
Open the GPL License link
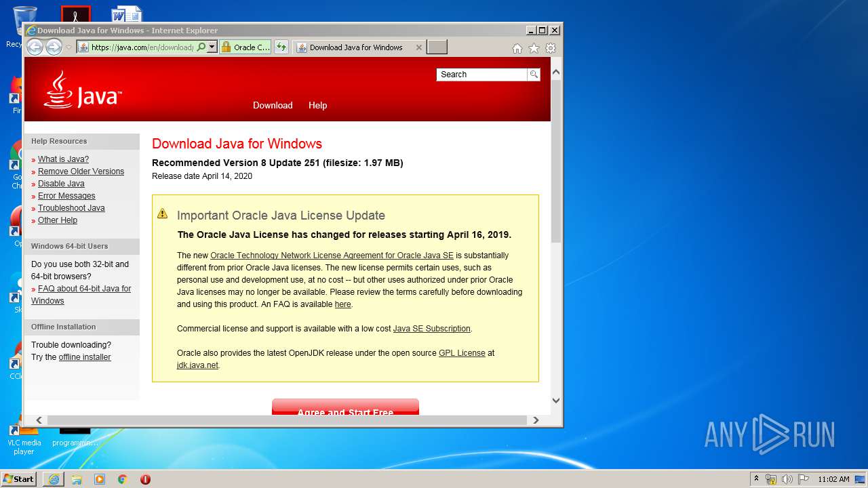pos(462,353)
